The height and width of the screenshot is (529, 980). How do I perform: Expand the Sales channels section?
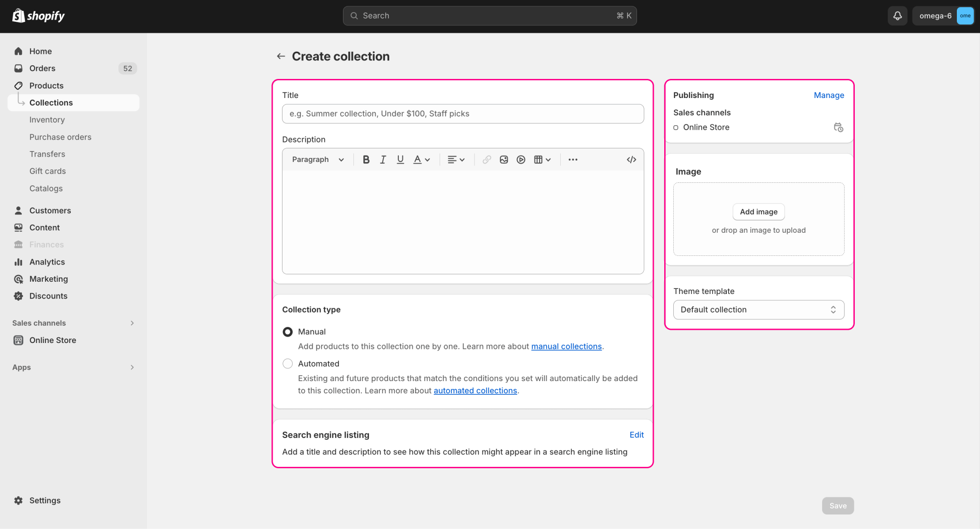132,323
